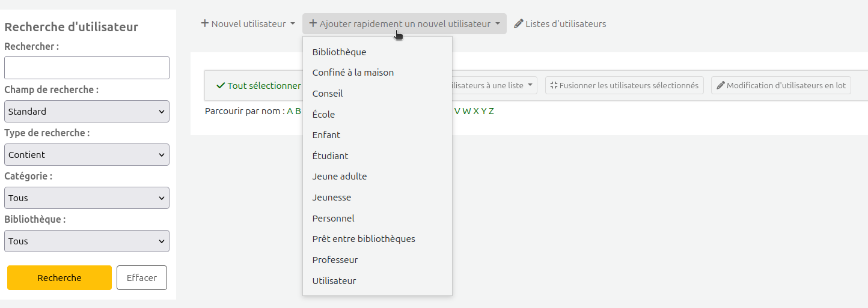
Task: Choose Prêt entre bibliothèques entry
Action: coord(377,239)
